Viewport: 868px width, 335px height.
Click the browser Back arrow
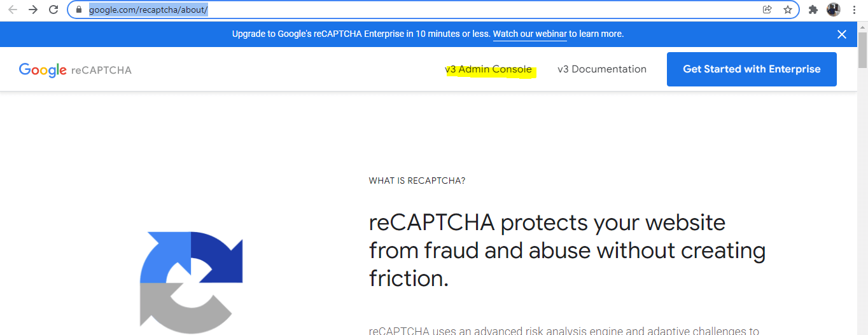pos(13,10)
